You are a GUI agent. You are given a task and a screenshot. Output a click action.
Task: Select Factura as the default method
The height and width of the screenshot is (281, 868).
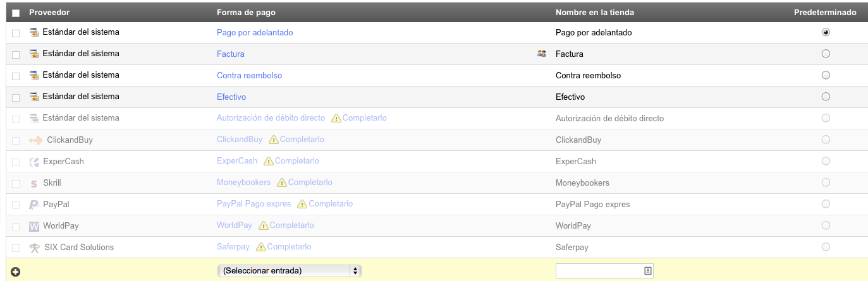click(825, 54)
